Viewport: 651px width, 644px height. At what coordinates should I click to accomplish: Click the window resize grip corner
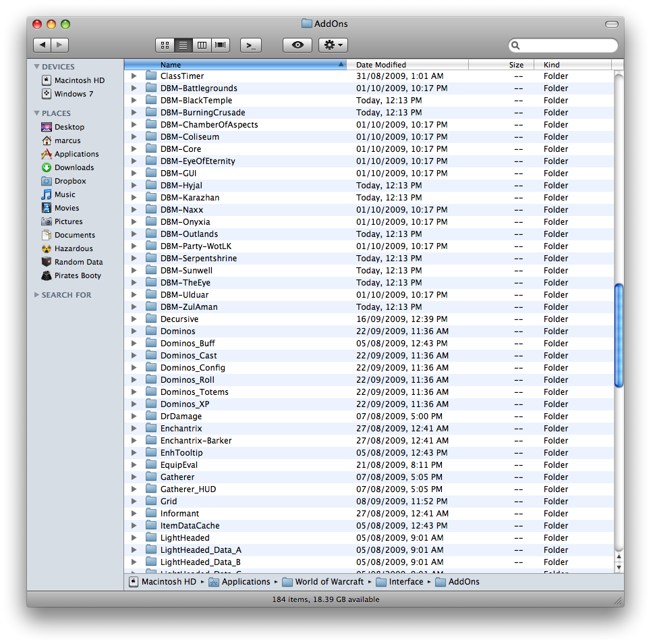(618, 601)
